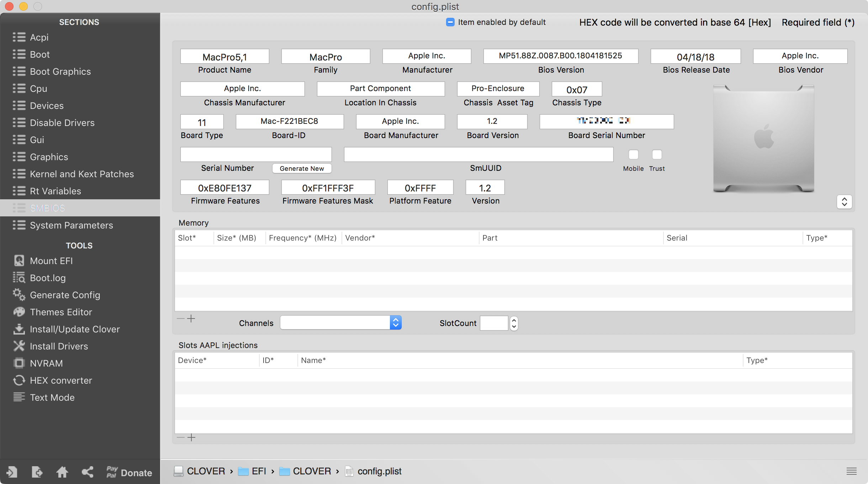Viewport: 868px width, 484px height.
Task: Open Themes Editor palette icon
Action: pos(19,312)
